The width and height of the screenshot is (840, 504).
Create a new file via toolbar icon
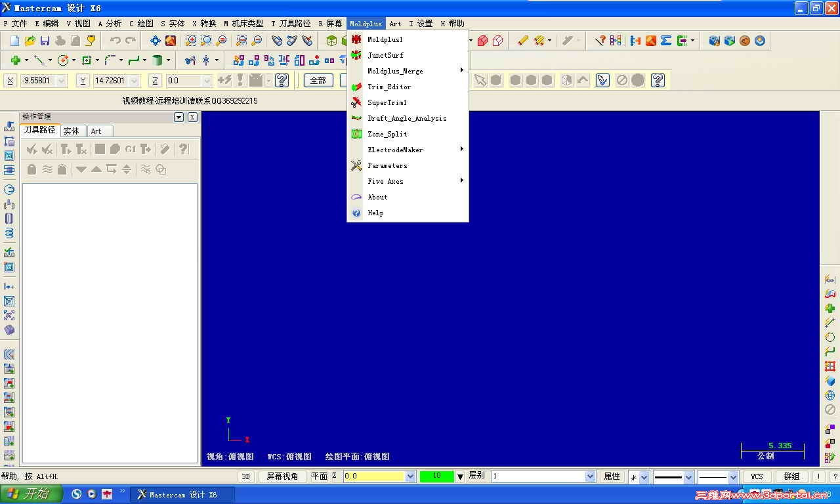(x=15, y=41)
